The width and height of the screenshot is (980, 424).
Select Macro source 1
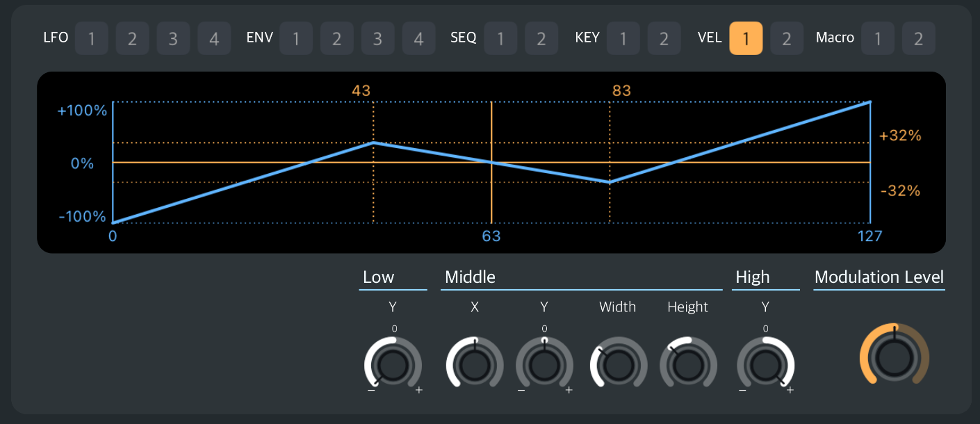pyautogui.click(x=878, y=38)
